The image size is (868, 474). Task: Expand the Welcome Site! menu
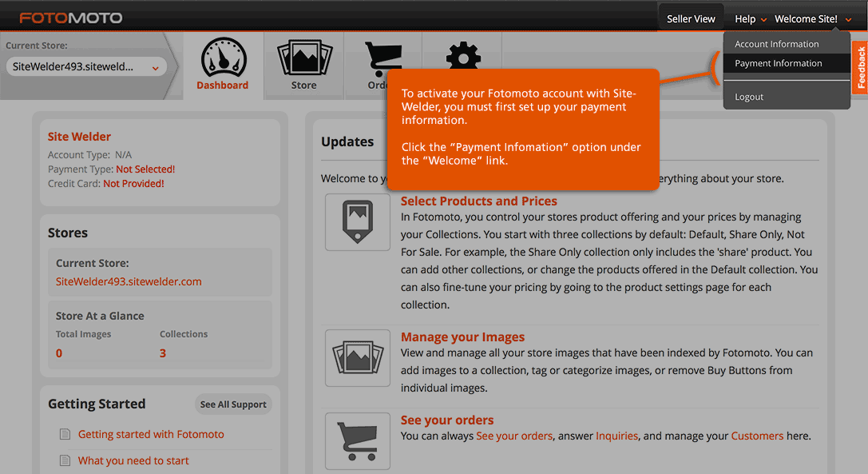point(813,19)
